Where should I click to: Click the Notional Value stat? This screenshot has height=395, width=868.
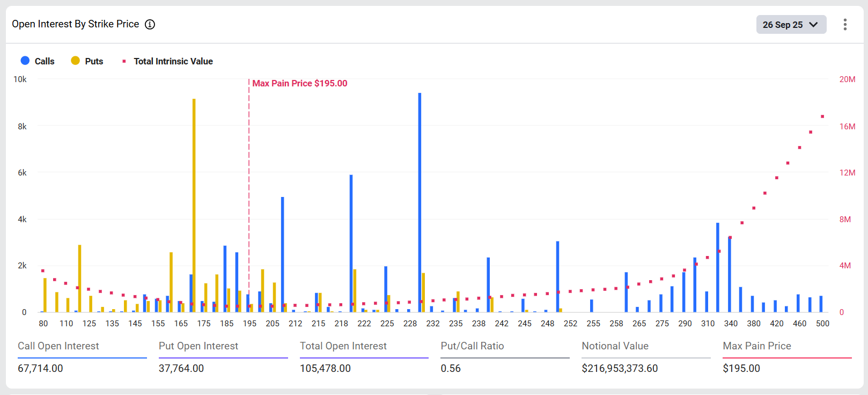tap(615, 346)
